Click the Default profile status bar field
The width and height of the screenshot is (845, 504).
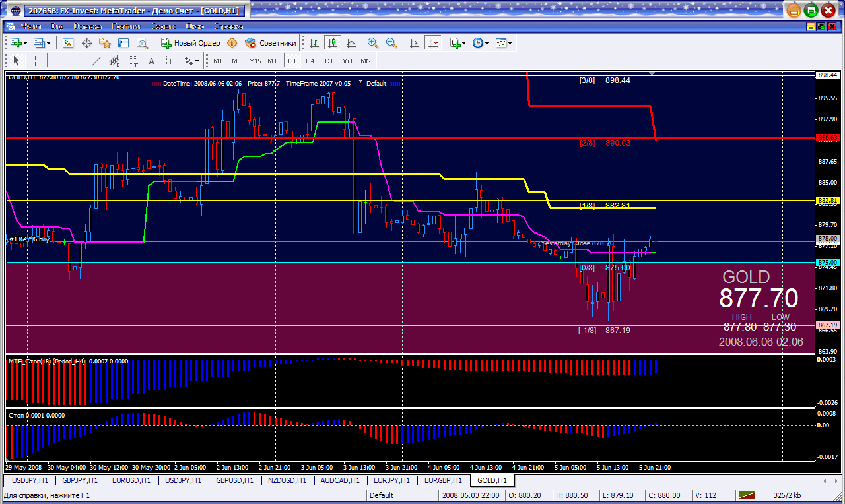tap(402, 495)
